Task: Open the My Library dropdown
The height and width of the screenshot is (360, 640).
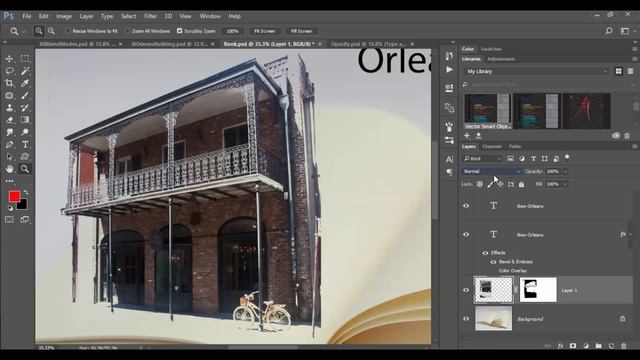Action: (x=536, y=71)
